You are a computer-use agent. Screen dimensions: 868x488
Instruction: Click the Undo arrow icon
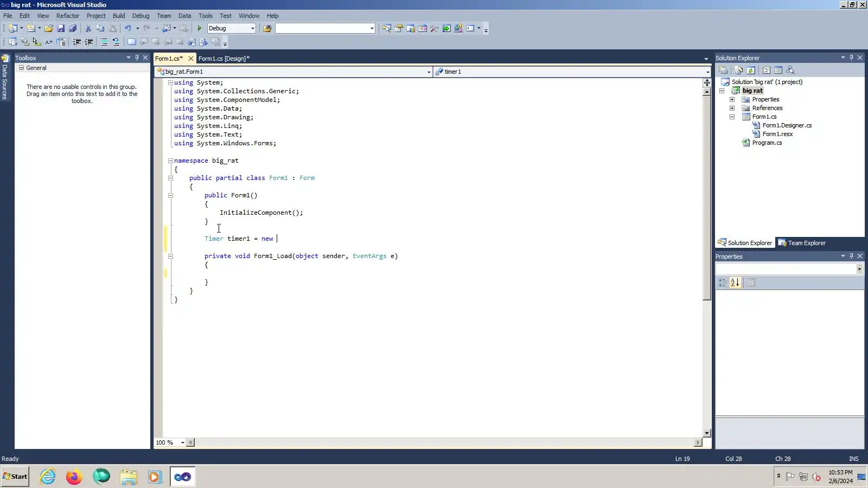tap(127, 28)
